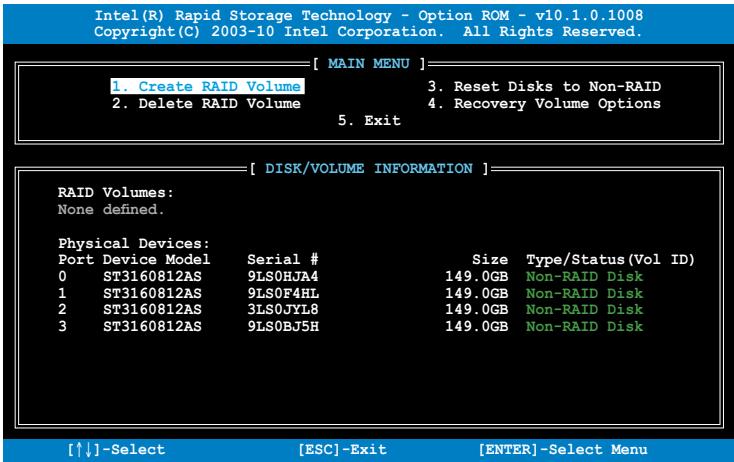Click the 149.0GB size for serial 3LS0JYL8
This screenshot has width=734, height=462.
pyautogui.click(x=477, y=309)
